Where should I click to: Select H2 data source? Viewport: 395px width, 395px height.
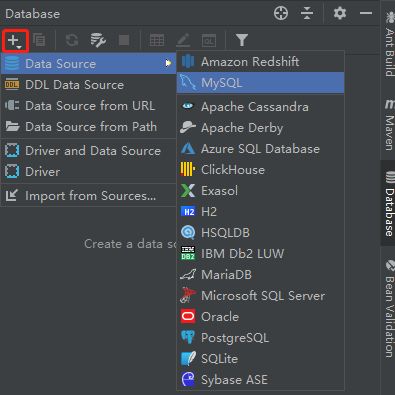point(260,212)
